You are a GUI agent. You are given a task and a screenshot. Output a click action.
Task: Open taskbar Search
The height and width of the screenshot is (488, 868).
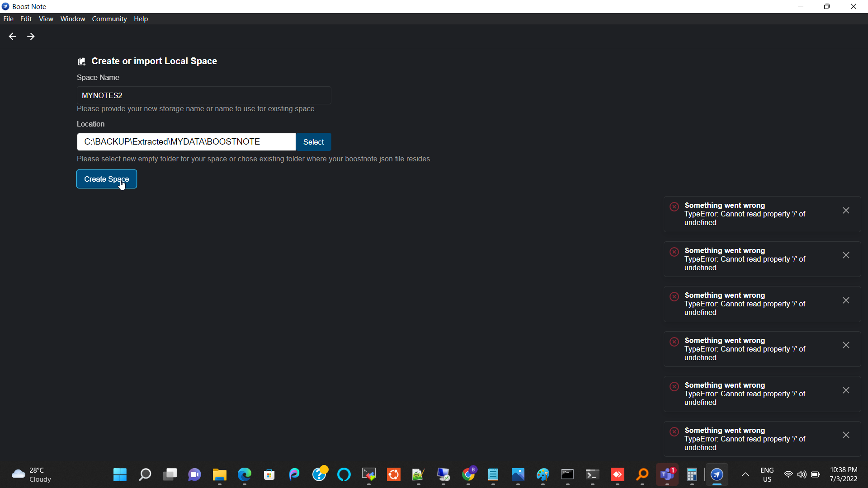145,474
